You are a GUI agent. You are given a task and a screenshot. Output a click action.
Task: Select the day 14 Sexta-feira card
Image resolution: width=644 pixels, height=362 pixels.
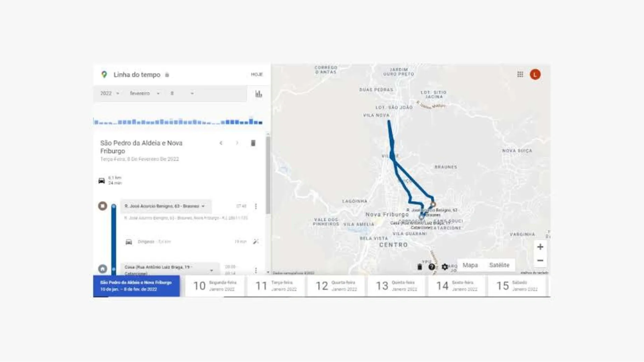(x=457, y=286)
